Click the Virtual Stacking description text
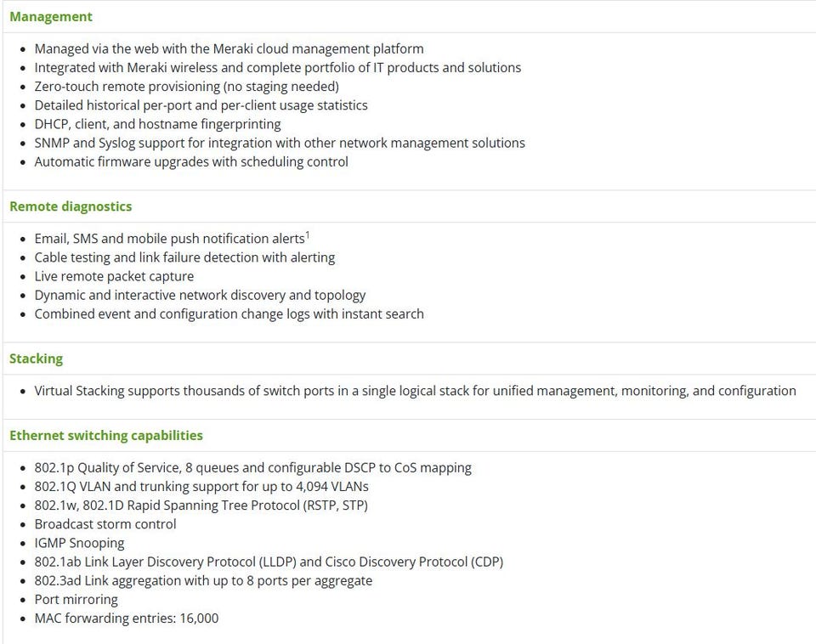816x644 pixels. click(415, 391)
